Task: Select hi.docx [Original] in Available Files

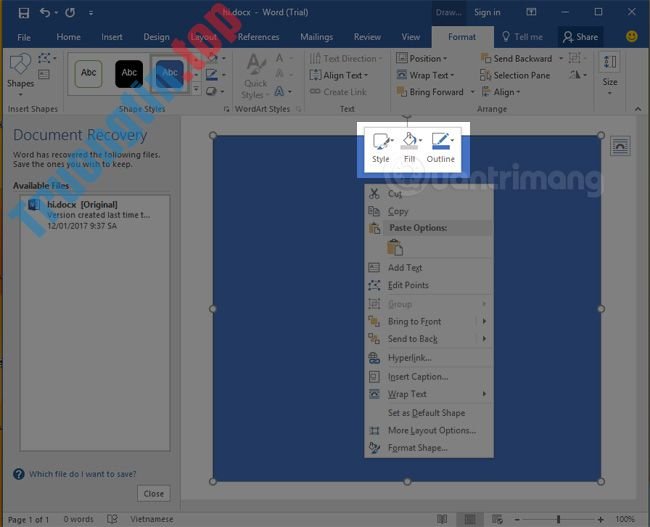Action: click(95, 215)
